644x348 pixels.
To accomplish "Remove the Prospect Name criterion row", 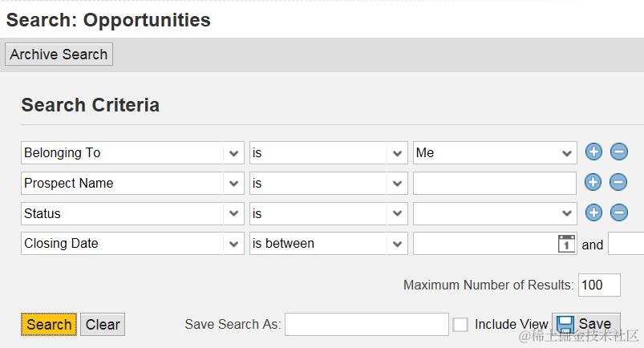I will click(x=618, y=183).
